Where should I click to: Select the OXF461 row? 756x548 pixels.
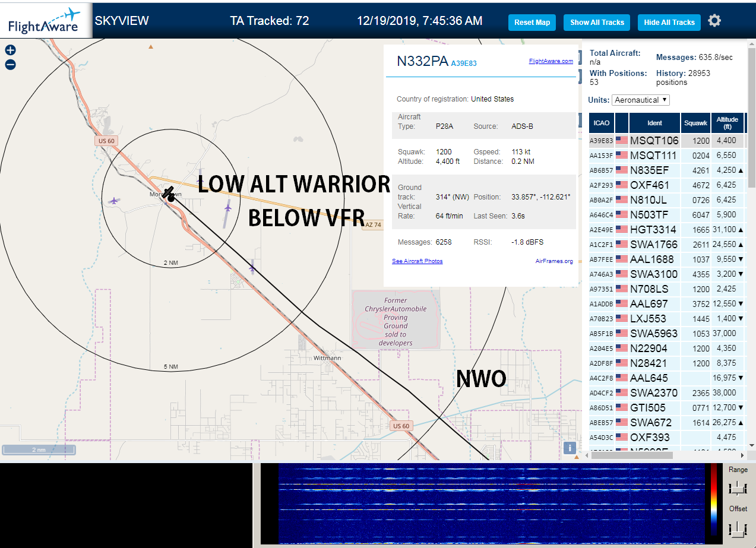click(x=666, y=185)
